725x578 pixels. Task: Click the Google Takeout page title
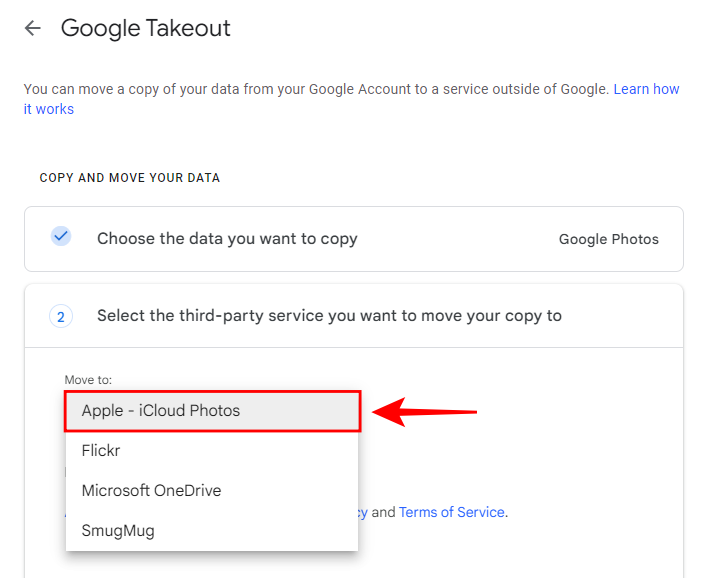click(x=146, y=28)
